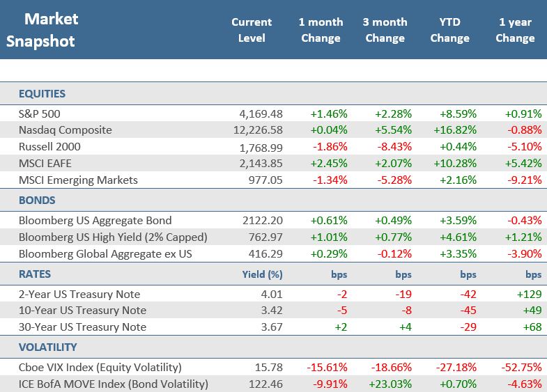Click VIX 1 year change -52.75%
547x392 pixels.
[x=521, y=368]
